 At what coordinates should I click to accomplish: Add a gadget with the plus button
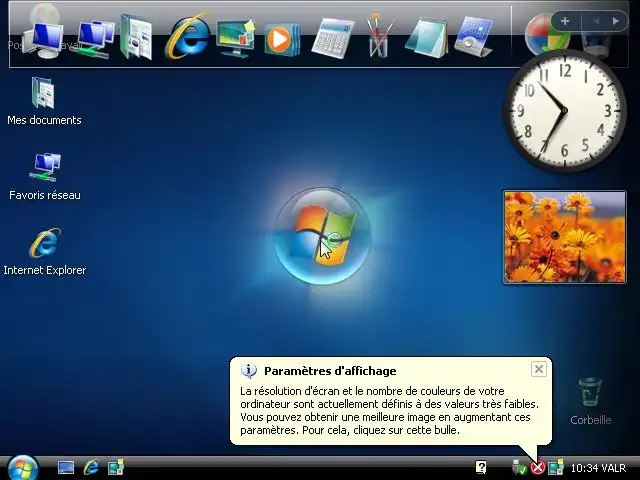[565, 21]
